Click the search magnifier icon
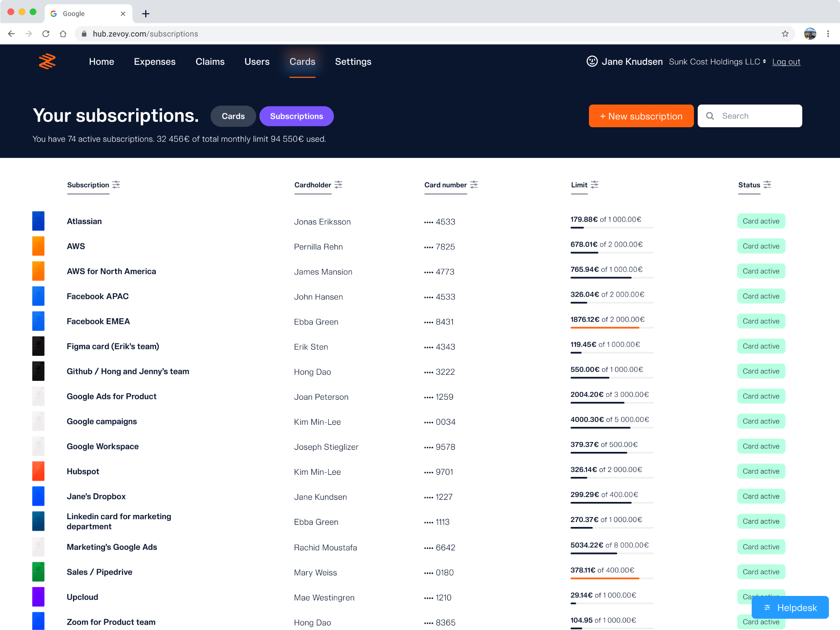The image size is (840, 630). (710, 116)
